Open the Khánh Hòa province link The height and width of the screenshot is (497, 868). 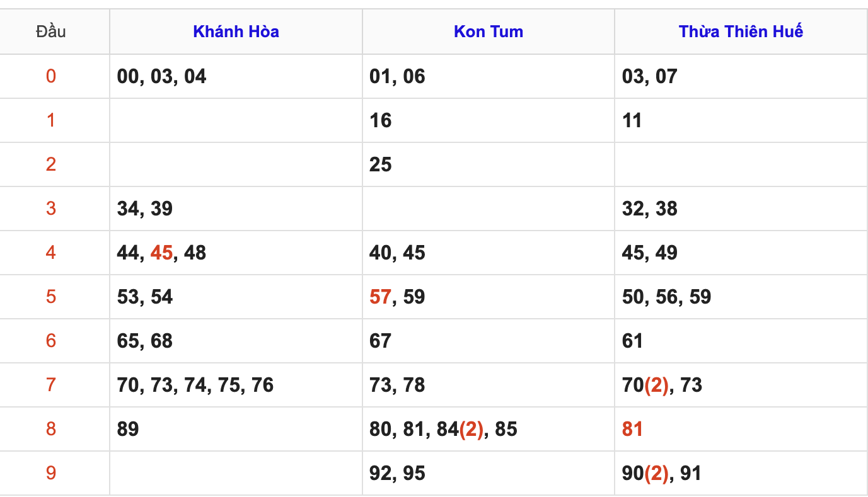[236, 31]
